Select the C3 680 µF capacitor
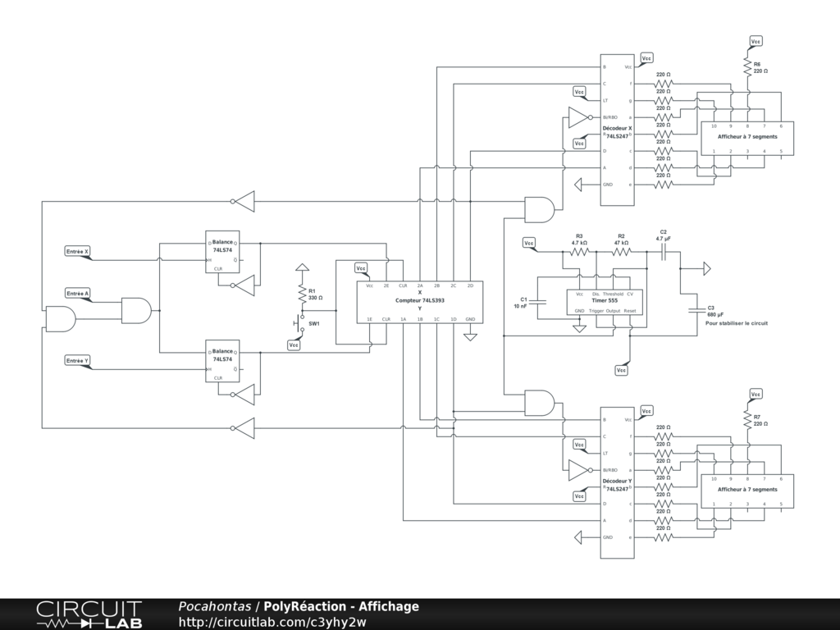This screenshot has height=630, width=840. tap(696, 310)
